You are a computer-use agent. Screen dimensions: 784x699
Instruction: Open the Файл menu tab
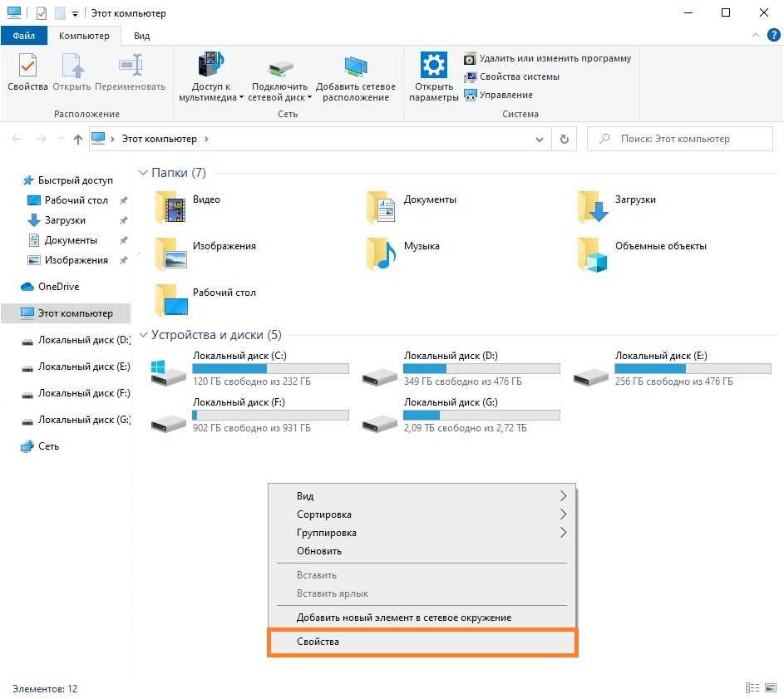(23, 36)
